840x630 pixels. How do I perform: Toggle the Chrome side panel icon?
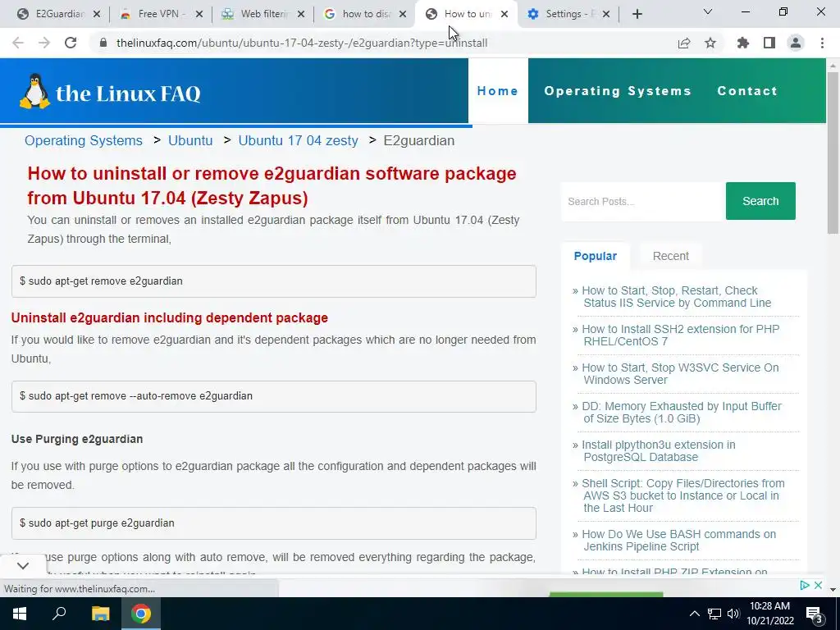[x=769, y=43]
